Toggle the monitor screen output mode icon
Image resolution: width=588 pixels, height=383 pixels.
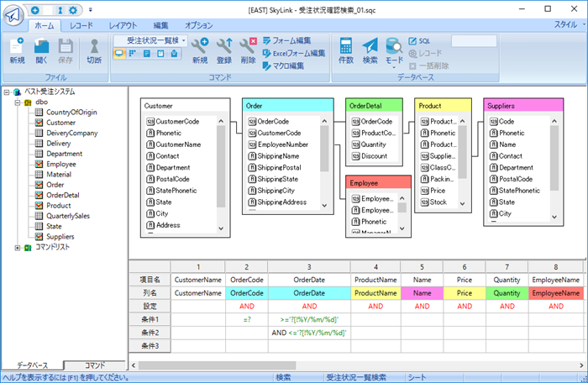pyautogui.click(x=119, y=54)
